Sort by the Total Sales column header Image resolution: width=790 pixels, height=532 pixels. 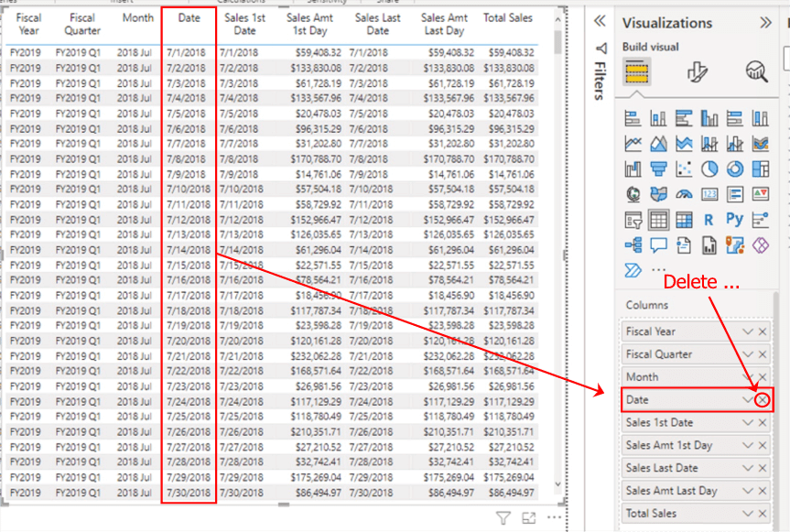(508, 18)
